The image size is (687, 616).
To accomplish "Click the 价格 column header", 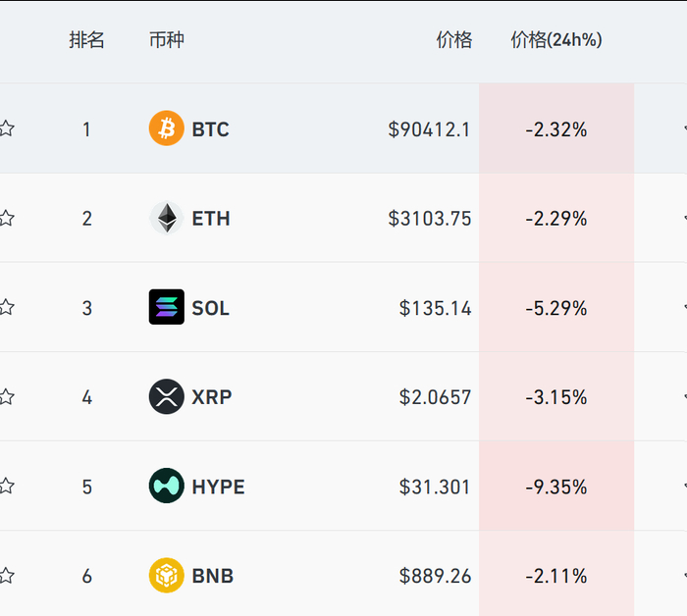I will [x=453, y=40].
